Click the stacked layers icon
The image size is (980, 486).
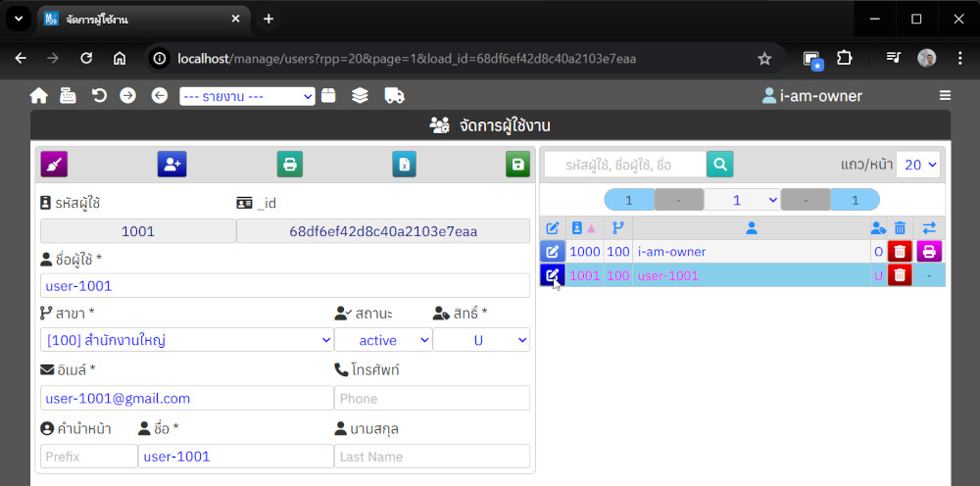(360, 95)
